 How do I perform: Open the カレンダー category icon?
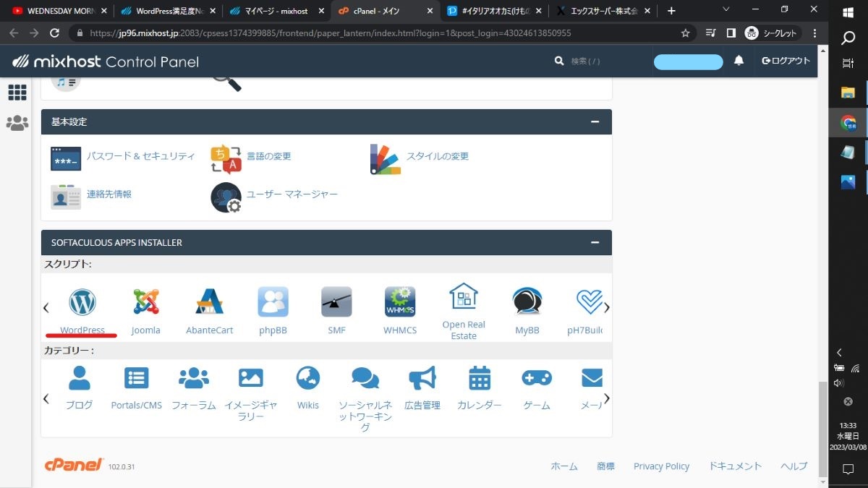(480, 377)
